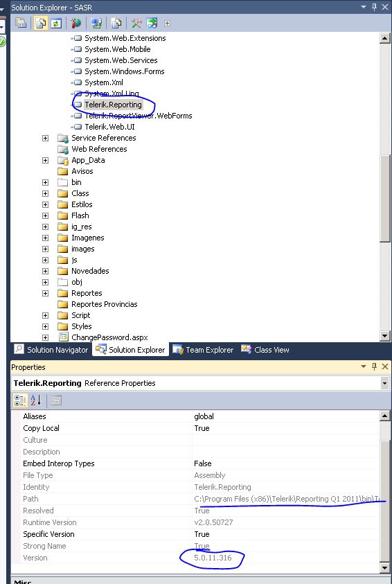Viewport: 392px width, 584px height.
Task: Select the Reportes Provincias folder
Action: pos(105,304)
